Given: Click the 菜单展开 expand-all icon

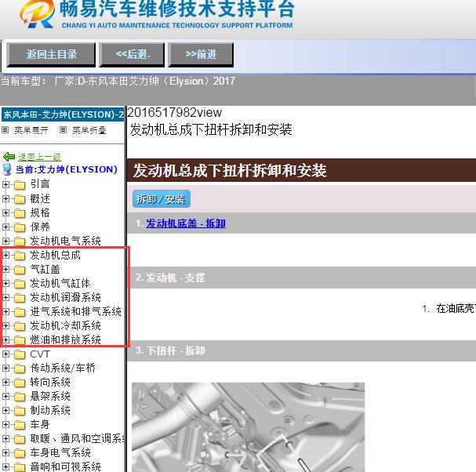Looking at the screenshot, I should point(5,130).
